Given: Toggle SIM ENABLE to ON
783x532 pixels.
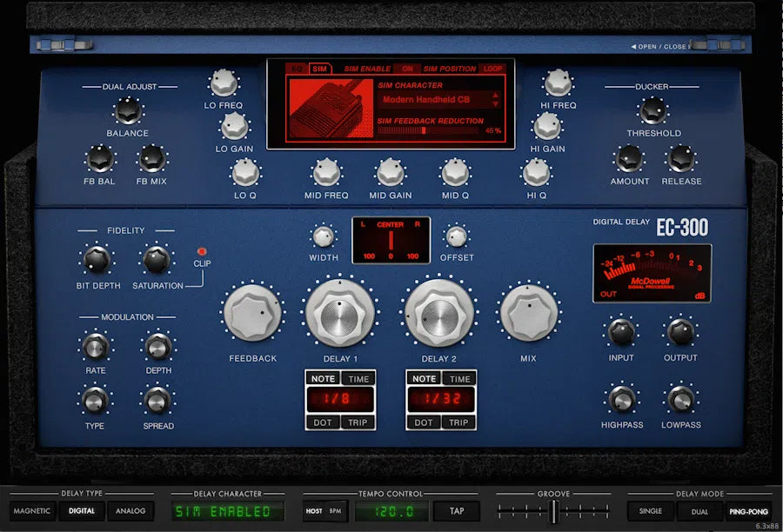Looking at the screenshot, I should coord(408,68).
